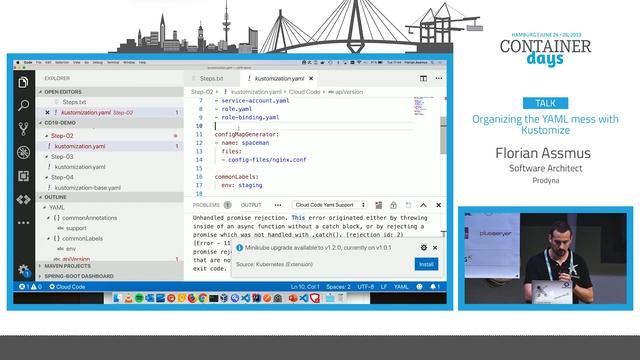Collapse the Step-02 folder
Image resolution: width=640 pixels, height=360 pixels.
pos(47,136)
